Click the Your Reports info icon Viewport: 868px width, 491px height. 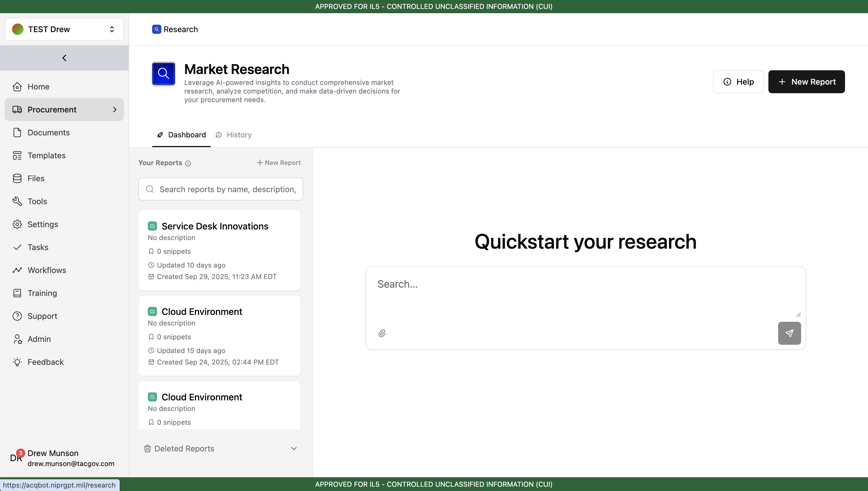[188, 163]
